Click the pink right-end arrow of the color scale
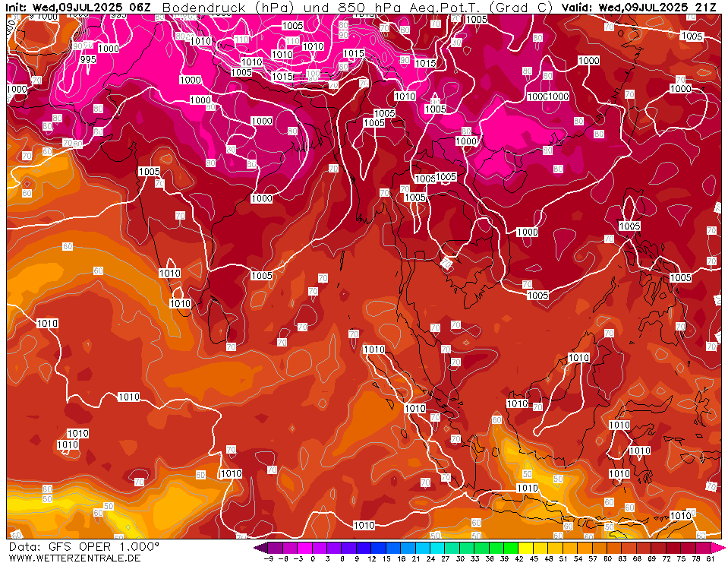The width and height of the screenshot is (728, 563). click(x=718, y=548)
